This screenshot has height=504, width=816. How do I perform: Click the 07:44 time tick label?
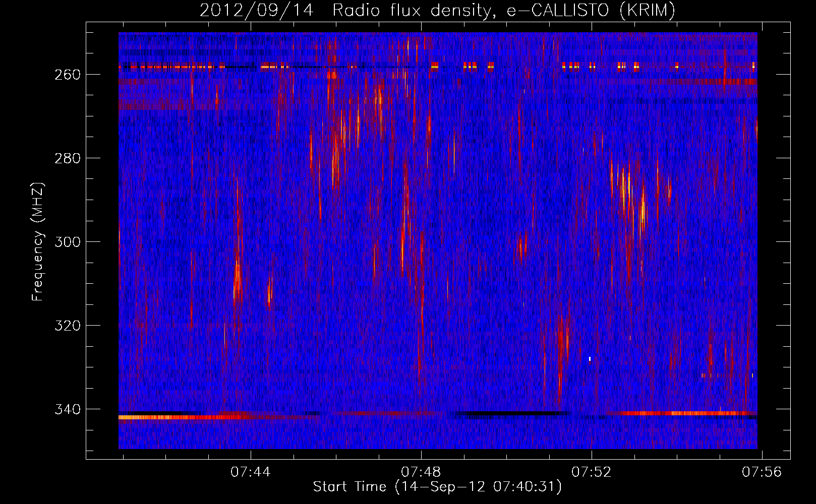click(x=251, y=472)
